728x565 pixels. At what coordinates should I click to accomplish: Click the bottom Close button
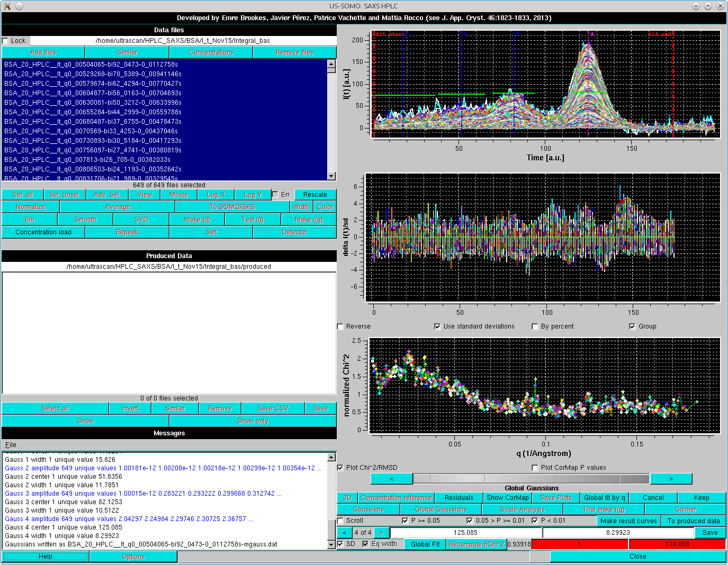pos(637,557)
